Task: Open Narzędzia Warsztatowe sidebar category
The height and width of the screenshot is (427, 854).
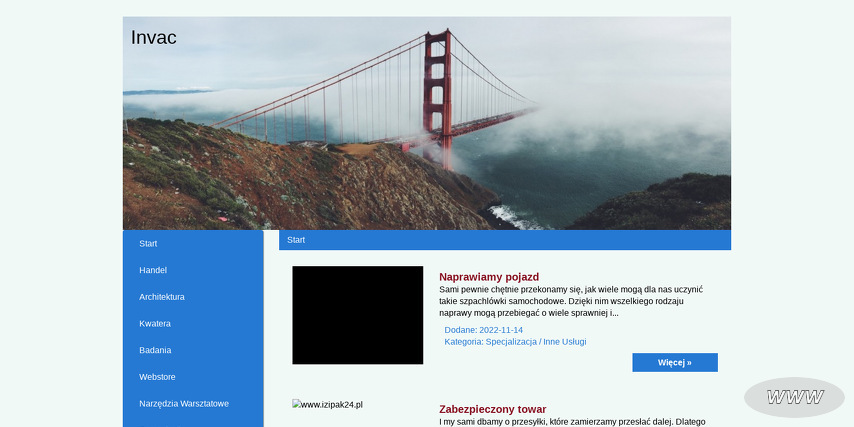Action: click(x=184, y=403)
